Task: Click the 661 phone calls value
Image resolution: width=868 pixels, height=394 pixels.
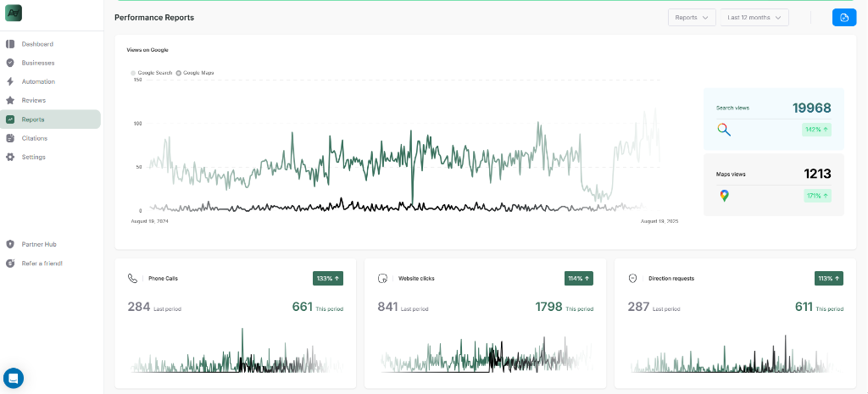Action: 303,307
